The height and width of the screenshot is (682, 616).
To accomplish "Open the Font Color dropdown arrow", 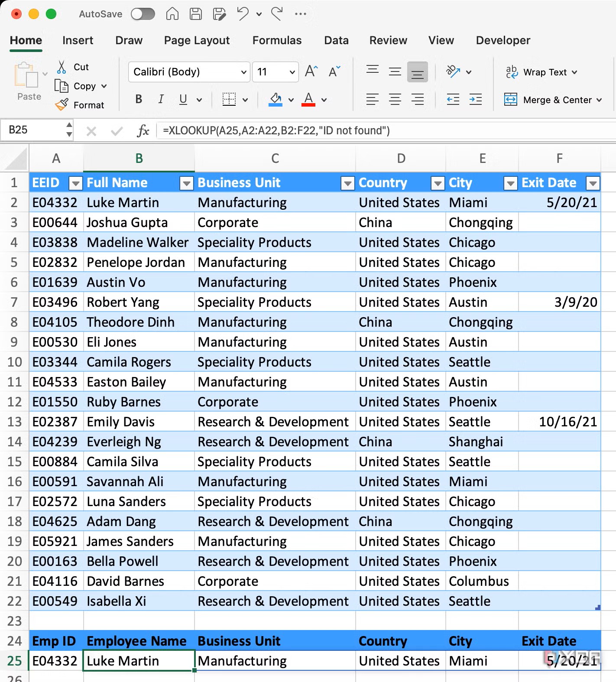I will (324, 100).
